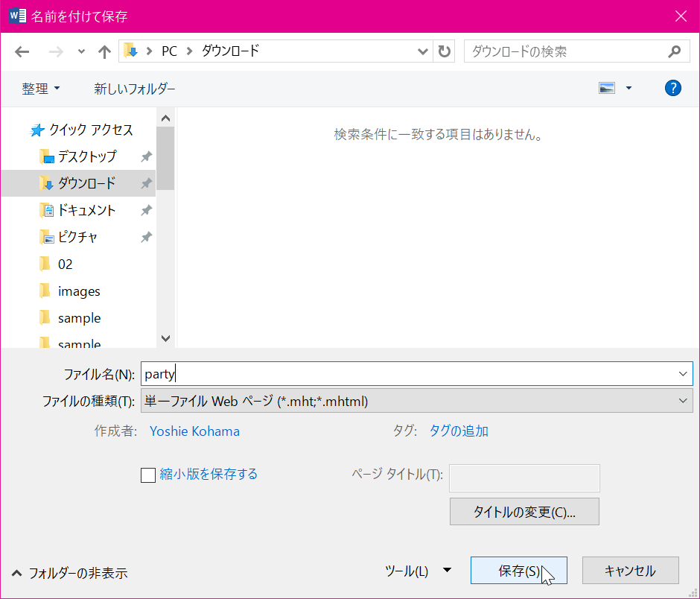
Task: Refresh the ダウンロード folder view
Action: click(444, 51)
